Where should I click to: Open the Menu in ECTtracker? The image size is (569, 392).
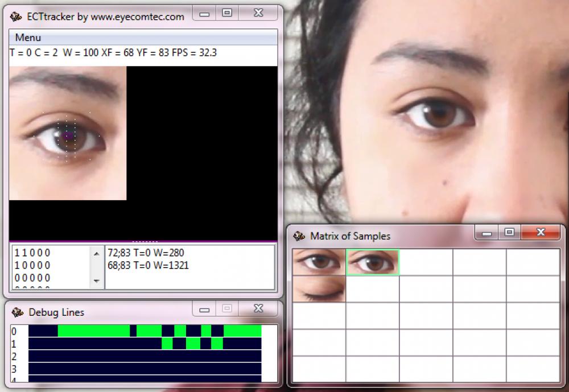pyautogui.click(x=28, y=37)
